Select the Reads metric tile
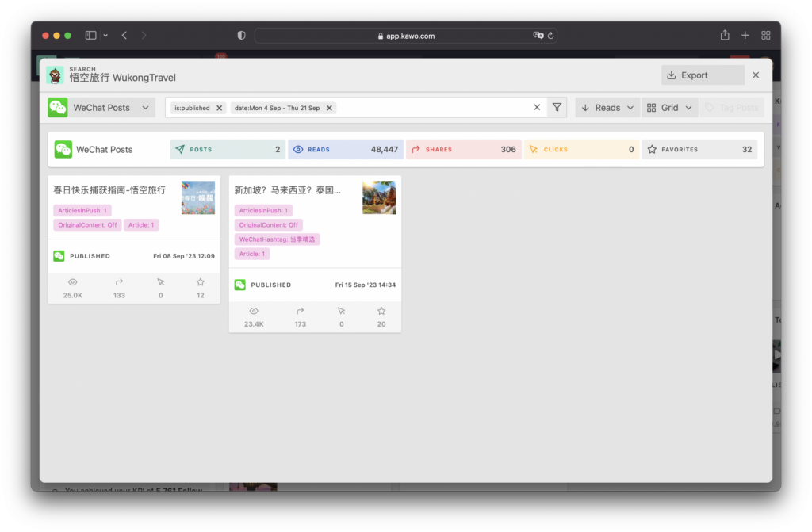 [346, 149]
